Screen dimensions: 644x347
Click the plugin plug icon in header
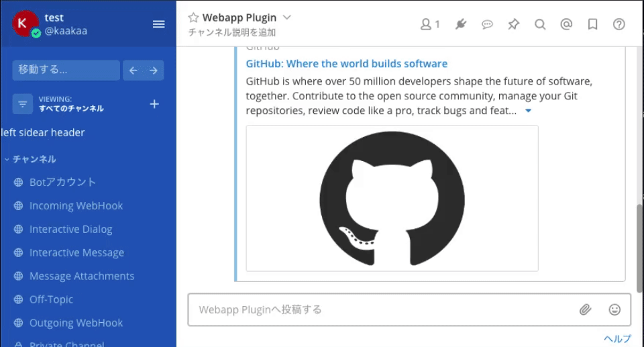coord(461,25)
